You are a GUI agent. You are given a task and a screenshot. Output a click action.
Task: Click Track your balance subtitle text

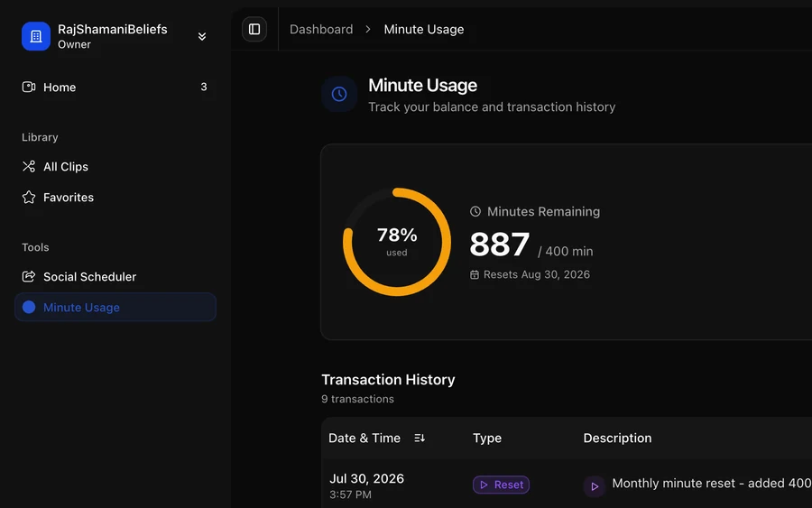492,106
